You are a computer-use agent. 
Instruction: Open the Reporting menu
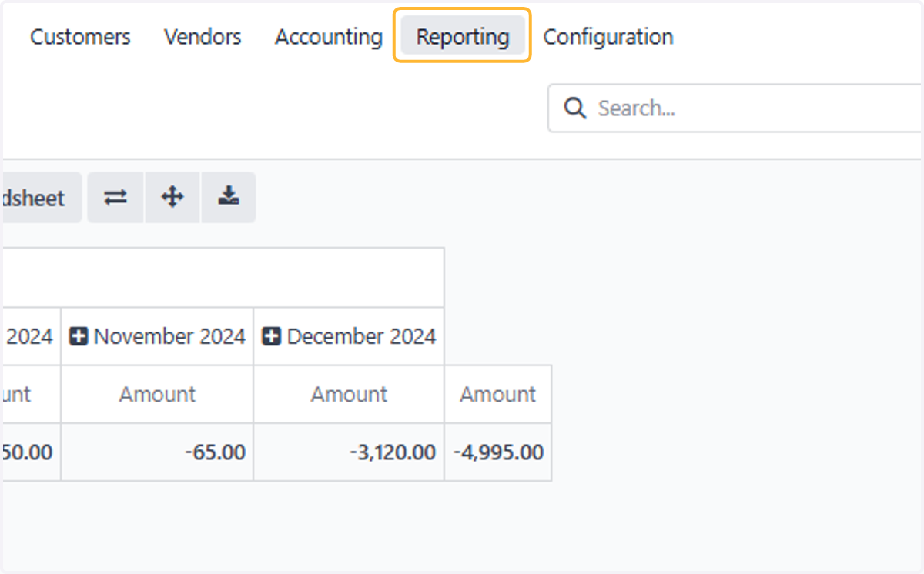pyautogui.click(x=462, y=36)
